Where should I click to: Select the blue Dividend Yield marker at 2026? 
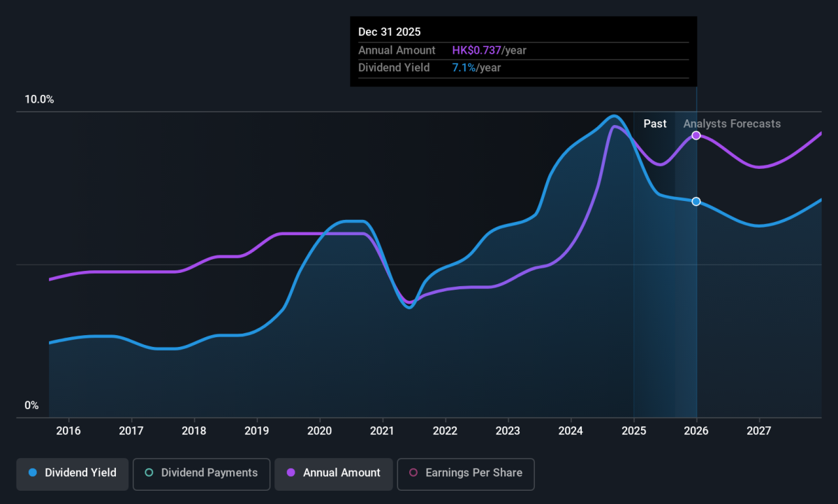(696, 202)
